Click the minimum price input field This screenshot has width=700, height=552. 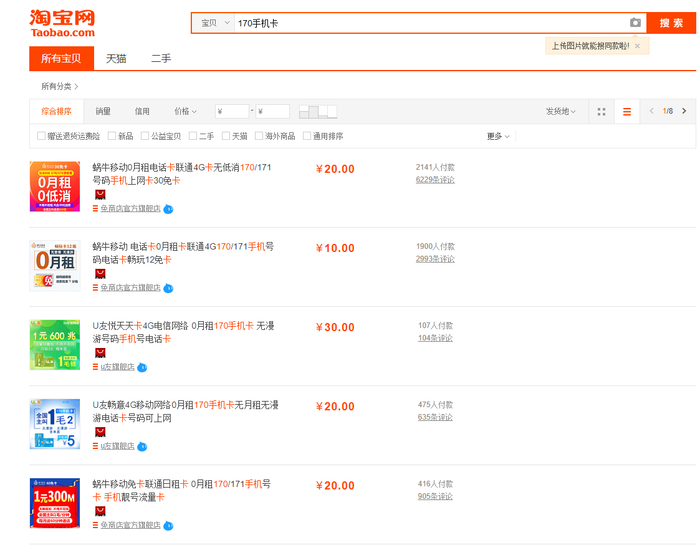tap(232, 111)
